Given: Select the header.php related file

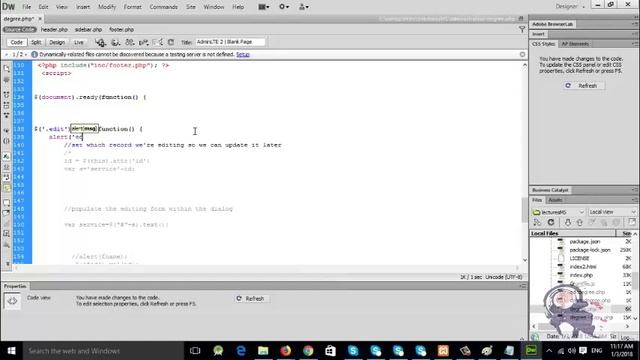Looking at the screenshot, I should click(x=54, y=29).
